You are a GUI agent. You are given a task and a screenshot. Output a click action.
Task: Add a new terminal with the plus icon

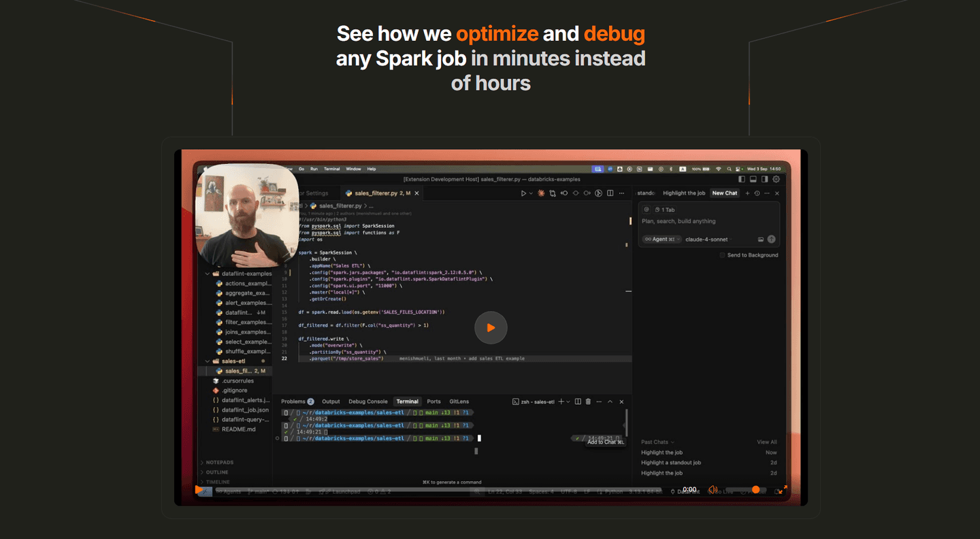[x=561, y=402]
